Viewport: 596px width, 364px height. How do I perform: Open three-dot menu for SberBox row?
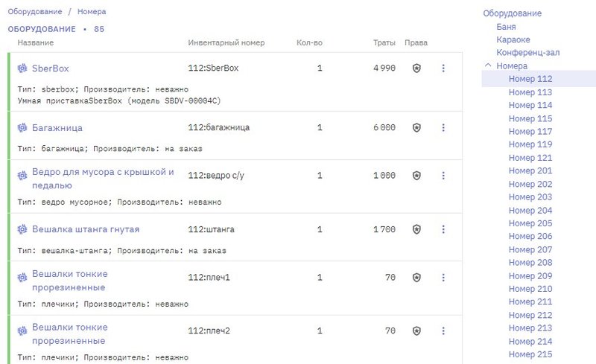pos(443,68)
